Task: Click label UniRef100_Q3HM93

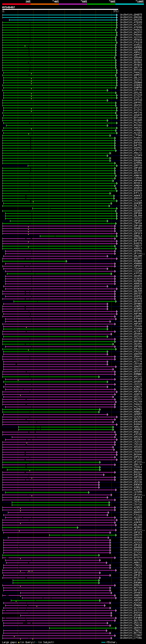Action: click(x=131, y=316)
